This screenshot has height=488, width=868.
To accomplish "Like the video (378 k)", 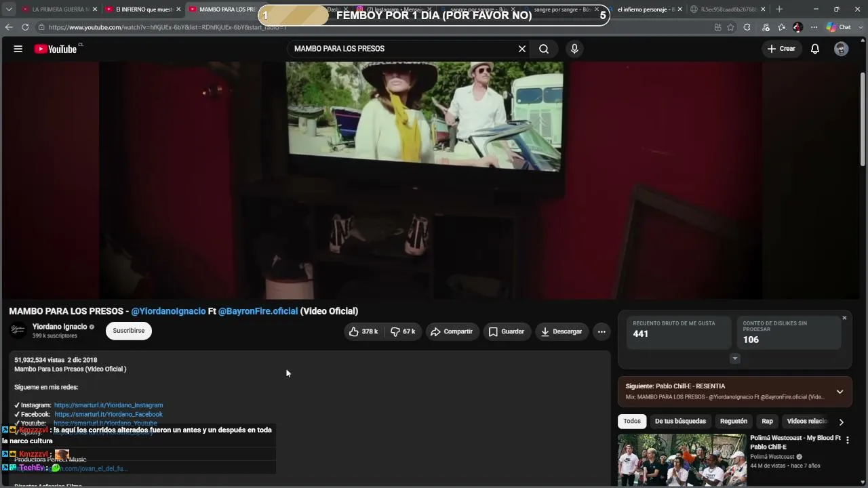I will 365,331.
